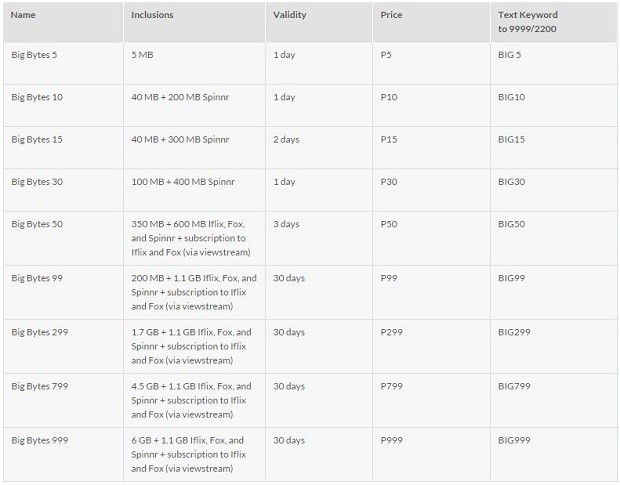Click the Big Bytes 15 row name
This screenshot has height=485, width=620.
pos(36,139)
